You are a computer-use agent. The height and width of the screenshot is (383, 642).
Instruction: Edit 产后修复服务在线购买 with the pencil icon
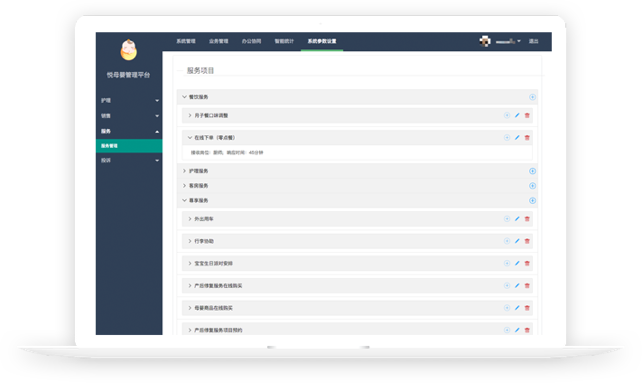[517, 286]
